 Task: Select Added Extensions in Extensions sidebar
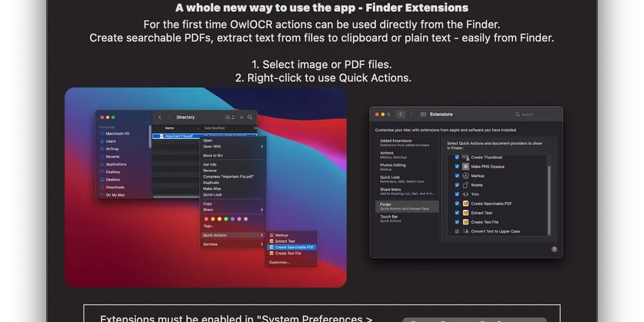(x=407, y=142)
